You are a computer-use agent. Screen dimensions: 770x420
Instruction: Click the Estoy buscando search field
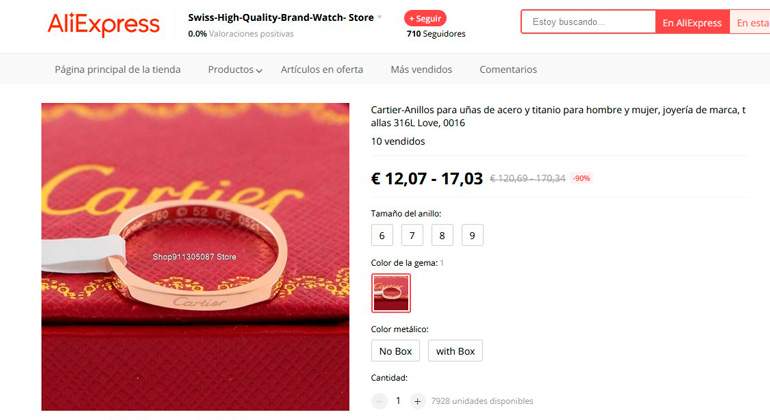tap(588, 22)
